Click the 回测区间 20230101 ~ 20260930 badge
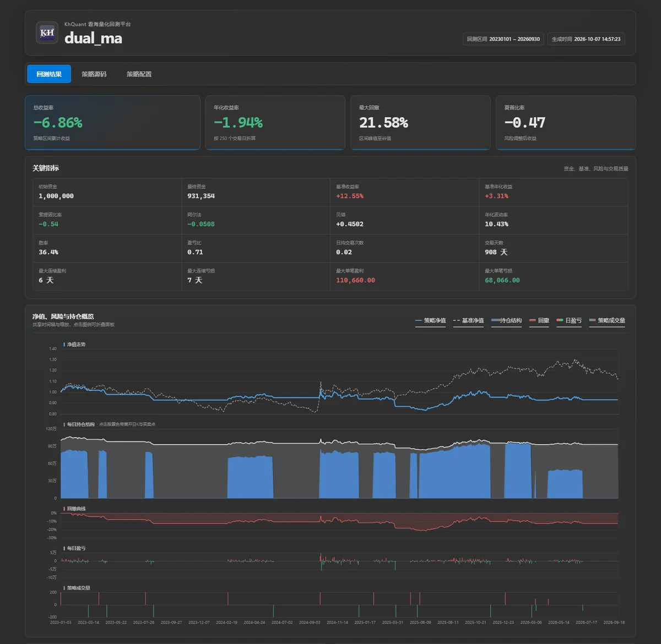Viewport: 661px width, 644px height. pyautogui.click(x=503, y=39)
